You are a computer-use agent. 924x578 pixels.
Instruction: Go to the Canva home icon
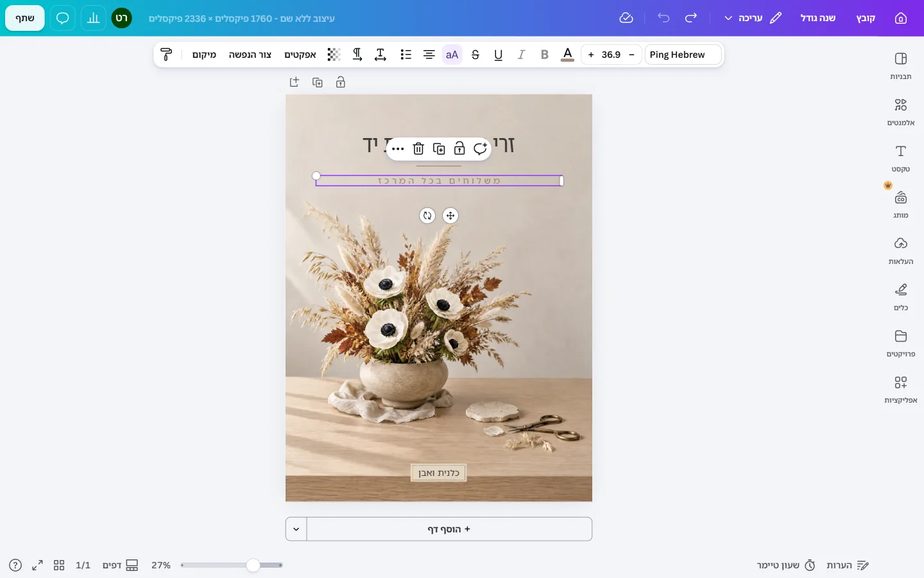[x=901, y=18]
